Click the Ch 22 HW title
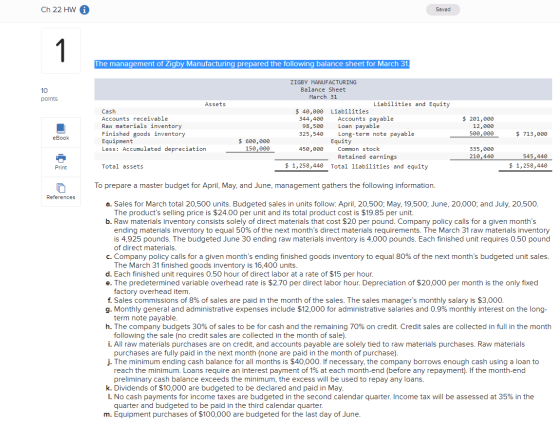The width and height of the screenshot is (560, 425). [58, 10]
